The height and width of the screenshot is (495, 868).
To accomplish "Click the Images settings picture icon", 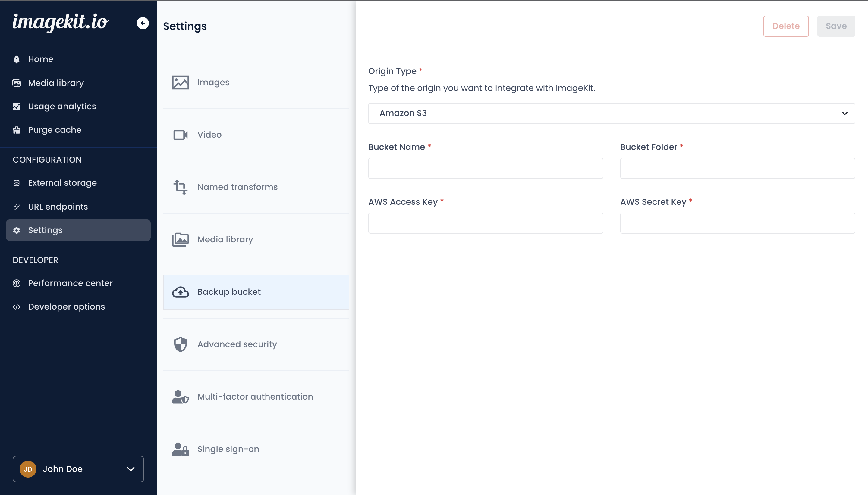I will pos(180,82).
